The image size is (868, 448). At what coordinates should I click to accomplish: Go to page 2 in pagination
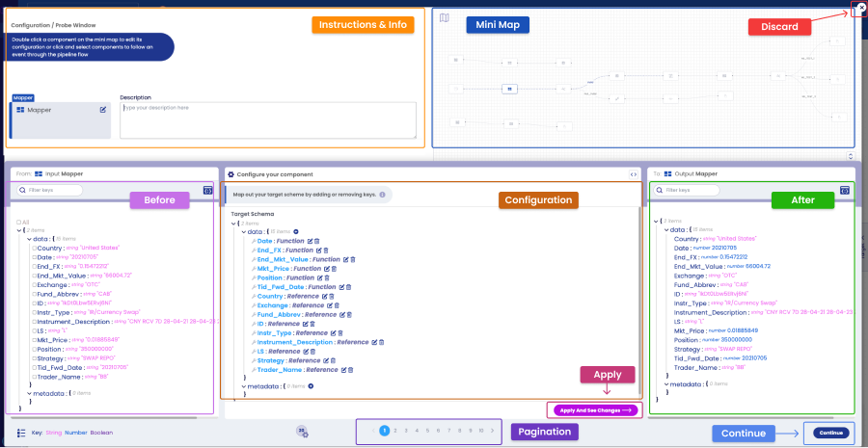(x=395, y=431)
